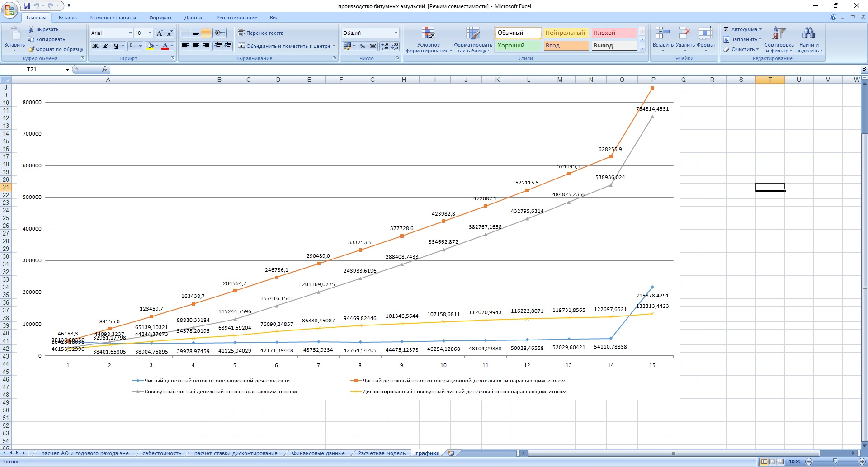This screenshot has height=467, width=868.
Task: Click the Cut scissors icon
Action: point(31,29)
